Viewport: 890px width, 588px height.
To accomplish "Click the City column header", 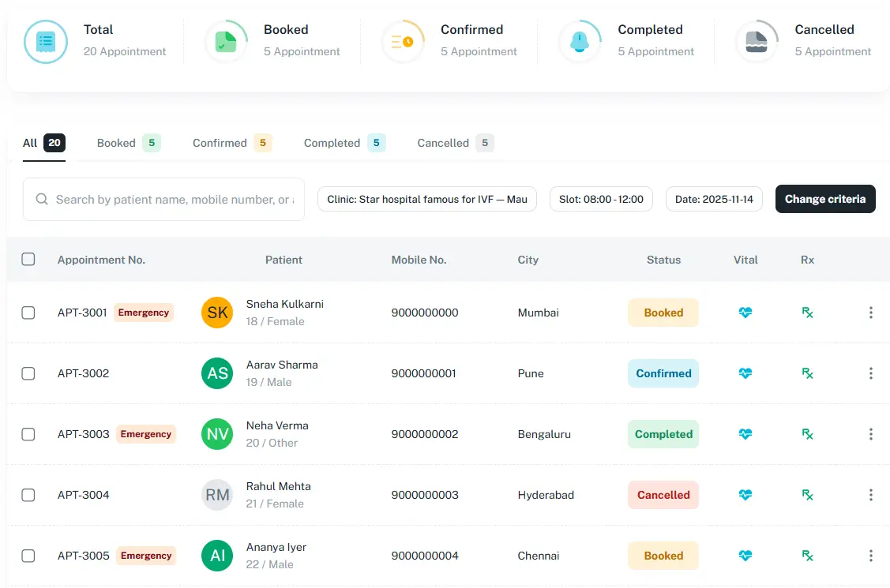I will point(528,260).
